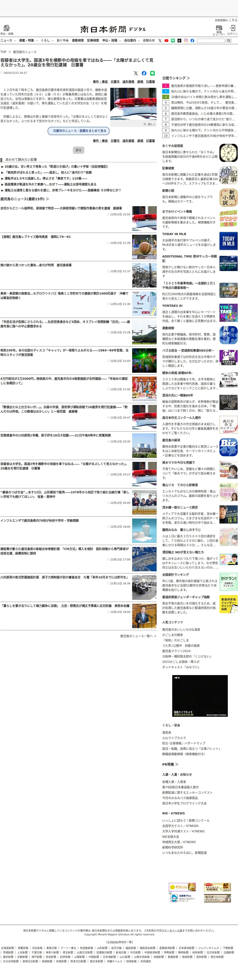
Task: Expand the 連載・特集 menu
Action: pos(29,40)
